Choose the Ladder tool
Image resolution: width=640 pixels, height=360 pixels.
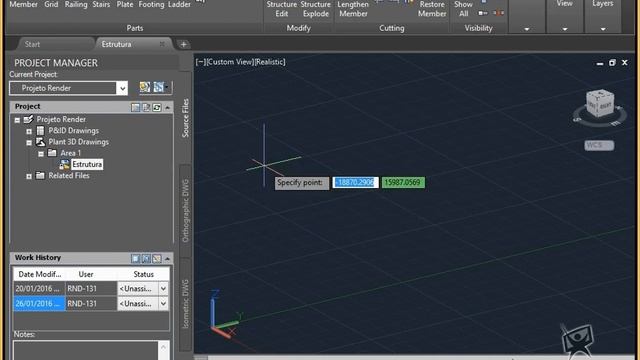(179, 4)
